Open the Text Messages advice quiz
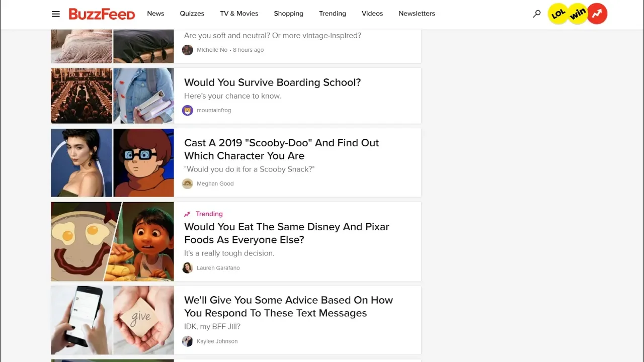The width and height of the screenshot is (644, 362). [288, 307]
